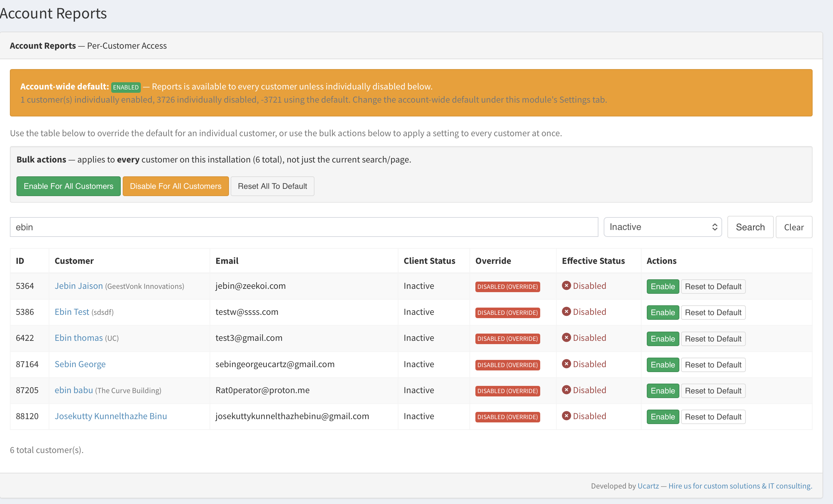This screenshot has height=504, width=833.
Task: Open the Ucartz developer link
Action: (648, 486)
